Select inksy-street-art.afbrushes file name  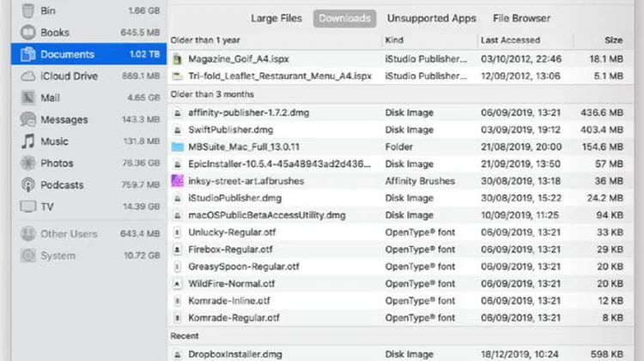click(246, 181)
